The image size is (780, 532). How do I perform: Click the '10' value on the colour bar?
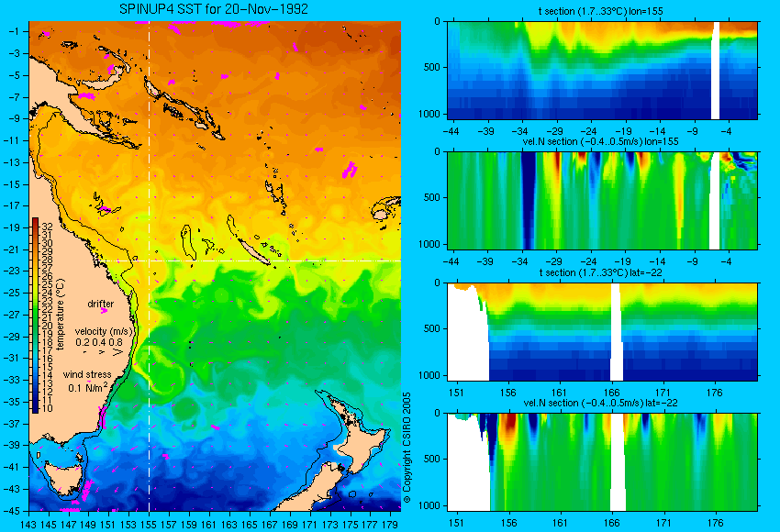47,408
